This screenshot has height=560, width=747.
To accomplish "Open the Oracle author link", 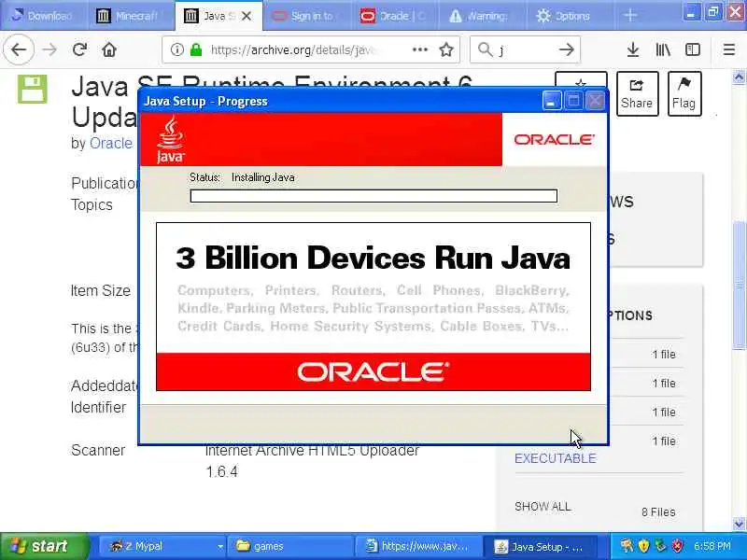I will (x=111, y=143).
